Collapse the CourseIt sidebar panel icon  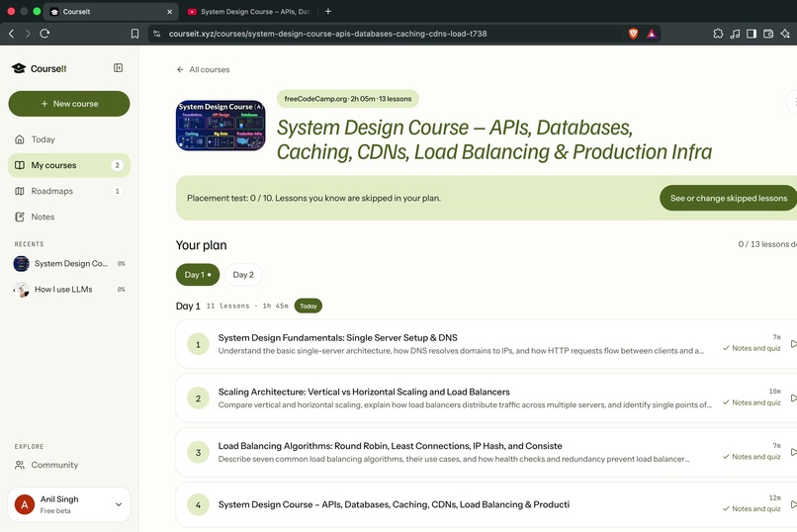point(118,68)
